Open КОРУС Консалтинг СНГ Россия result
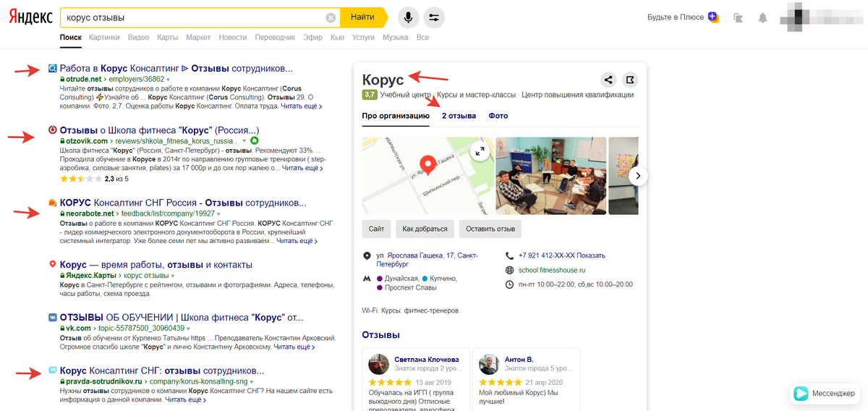 pyautogui.click(x=183, y=203)
